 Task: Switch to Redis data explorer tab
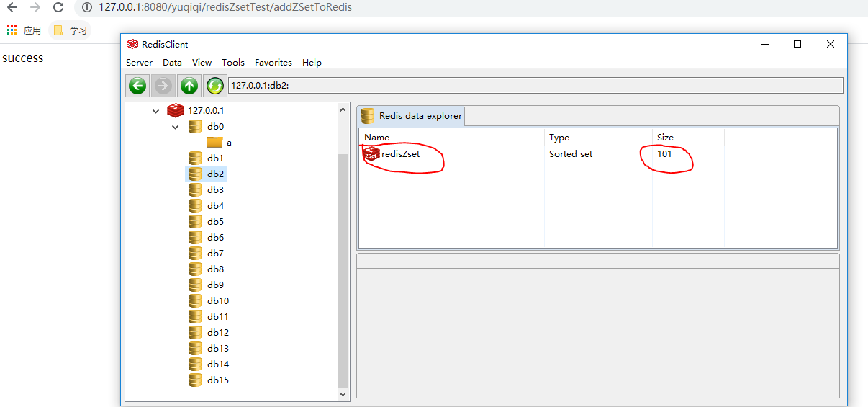[x=411, y=115]
